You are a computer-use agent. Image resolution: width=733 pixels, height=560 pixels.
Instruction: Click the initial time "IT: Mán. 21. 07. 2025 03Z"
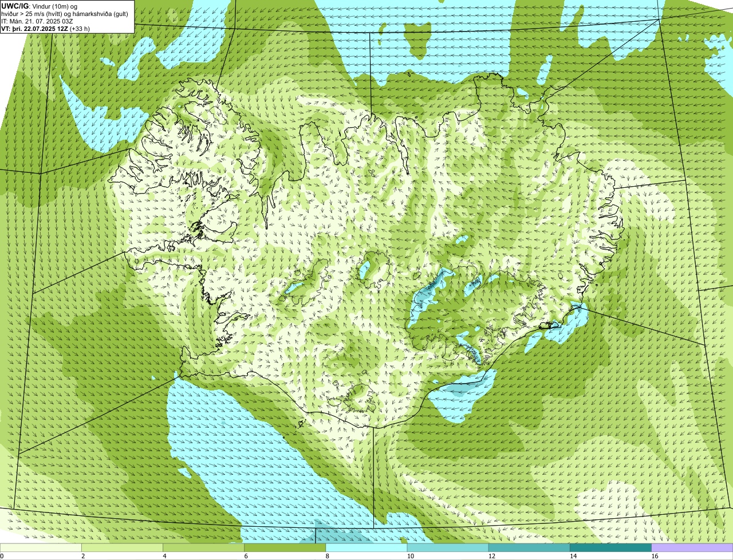click(x=37, y=21)
